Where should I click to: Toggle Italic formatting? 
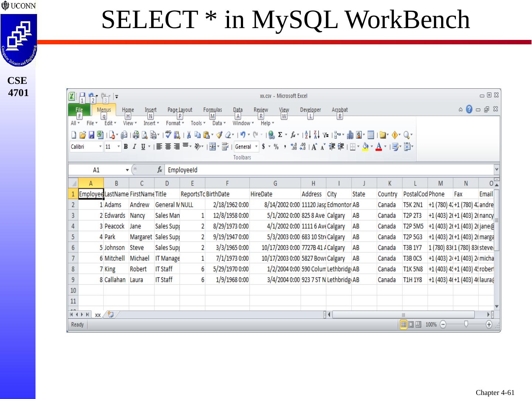(134, 147)
